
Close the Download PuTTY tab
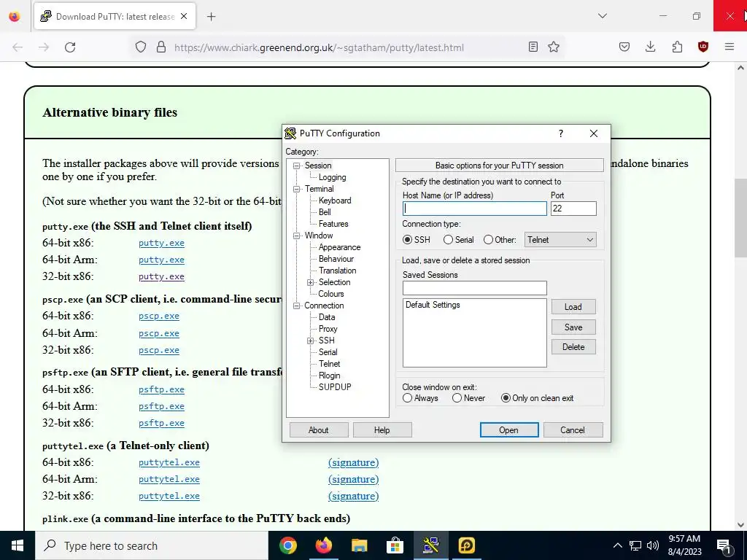[184, 16]
